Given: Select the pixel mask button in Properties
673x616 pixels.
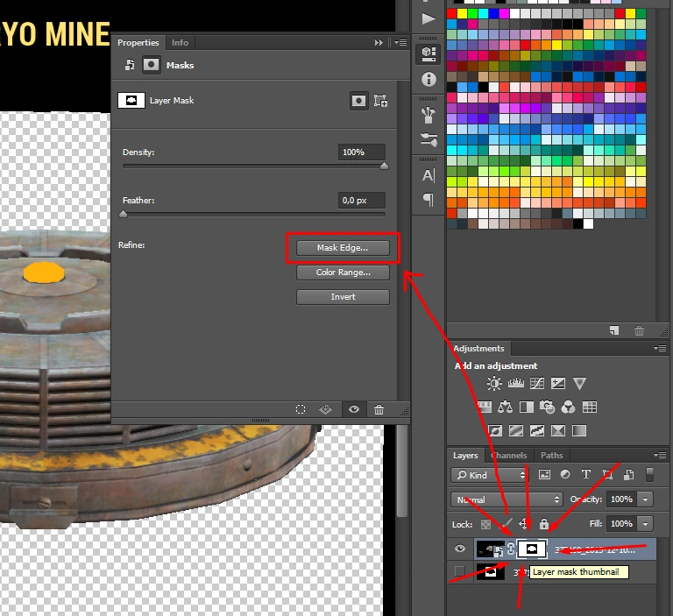Looking at the screenshot, I should point(358,101).
